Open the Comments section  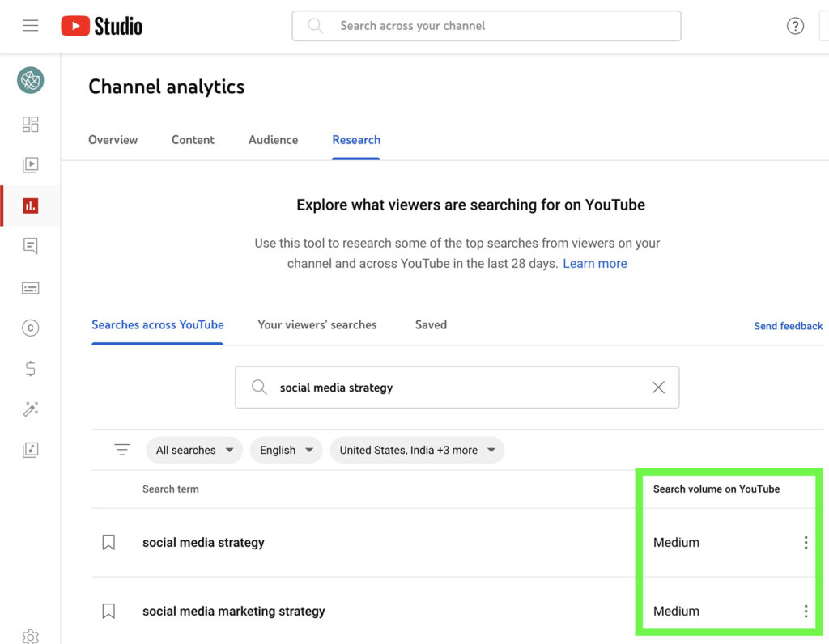30,246
